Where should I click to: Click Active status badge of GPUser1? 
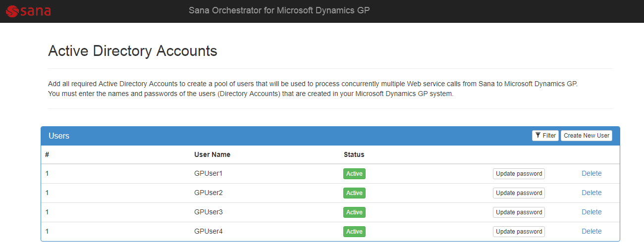354,174
